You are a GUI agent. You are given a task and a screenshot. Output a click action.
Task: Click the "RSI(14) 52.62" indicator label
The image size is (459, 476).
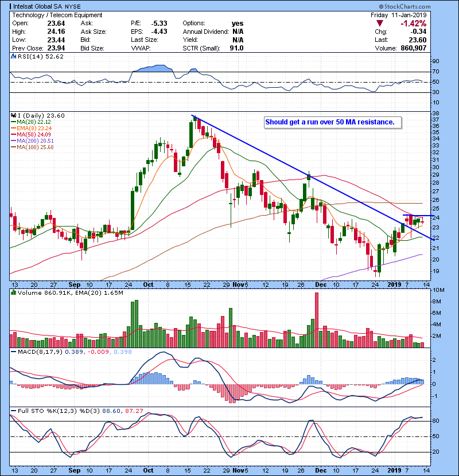pos(41,56)
